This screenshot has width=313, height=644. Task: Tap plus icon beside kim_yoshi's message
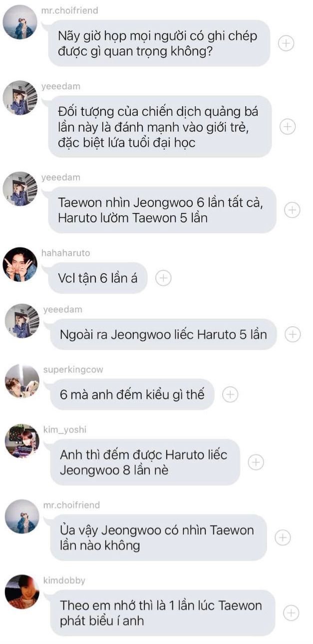pyautogui.click(x=256, y=462)
